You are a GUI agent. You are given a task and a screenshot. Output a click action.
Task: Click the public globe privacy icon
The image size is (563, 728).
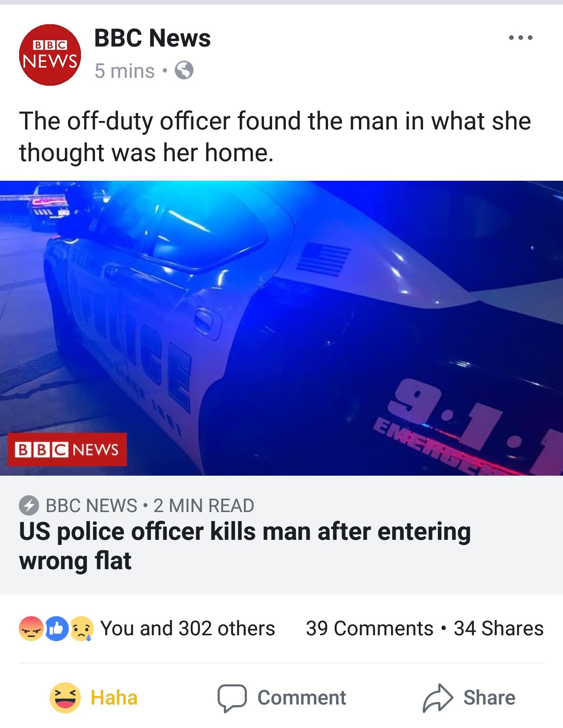pyautogui.click(x=184, y=71)
